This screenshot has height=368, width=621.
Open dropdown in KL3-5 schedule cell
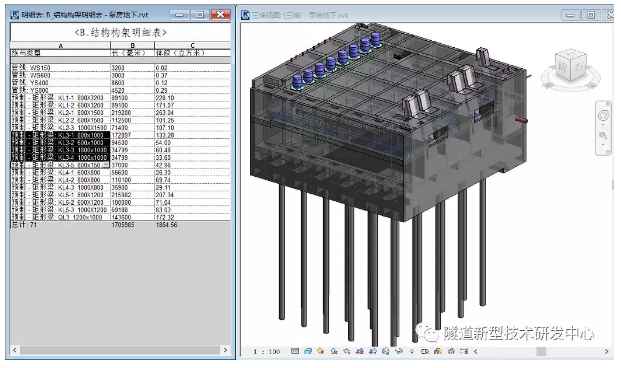click(x=106, y=164)
